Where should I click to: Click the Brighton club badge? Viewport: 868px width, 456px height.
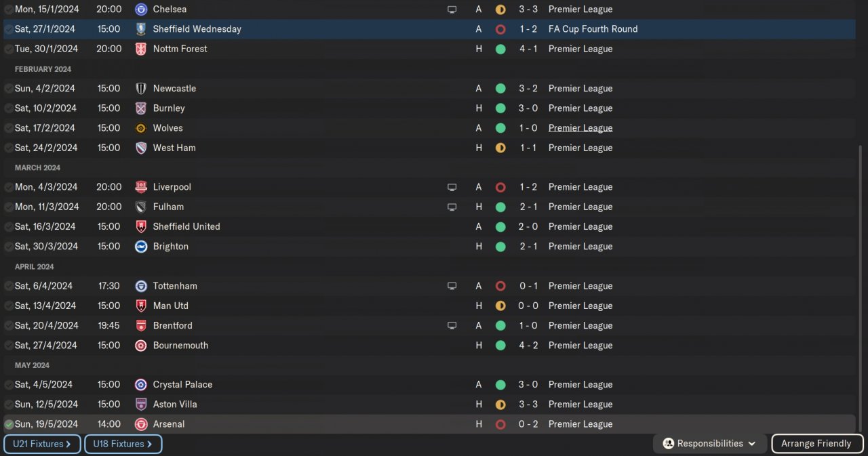pos(141,247)
